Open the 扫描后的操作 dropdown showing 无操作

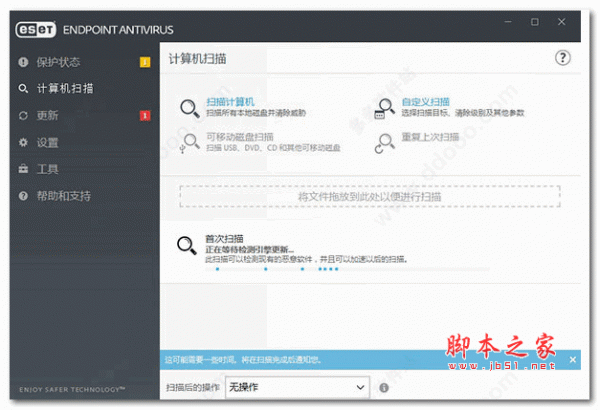(x=297, y=387)
